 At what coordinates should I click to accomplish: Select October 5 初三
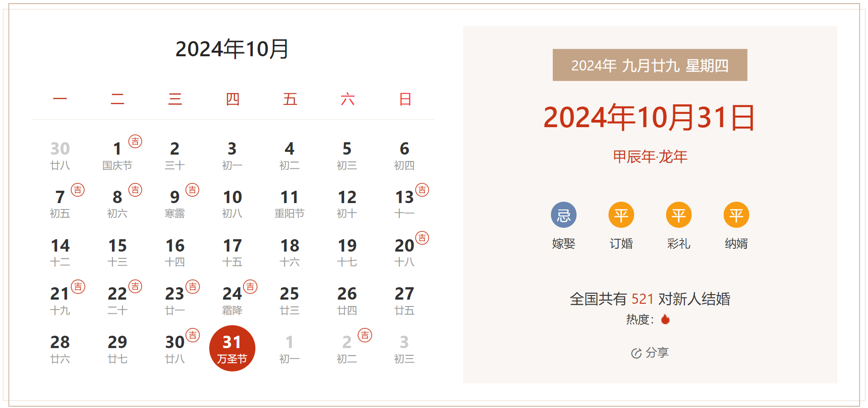pos(347,156)
